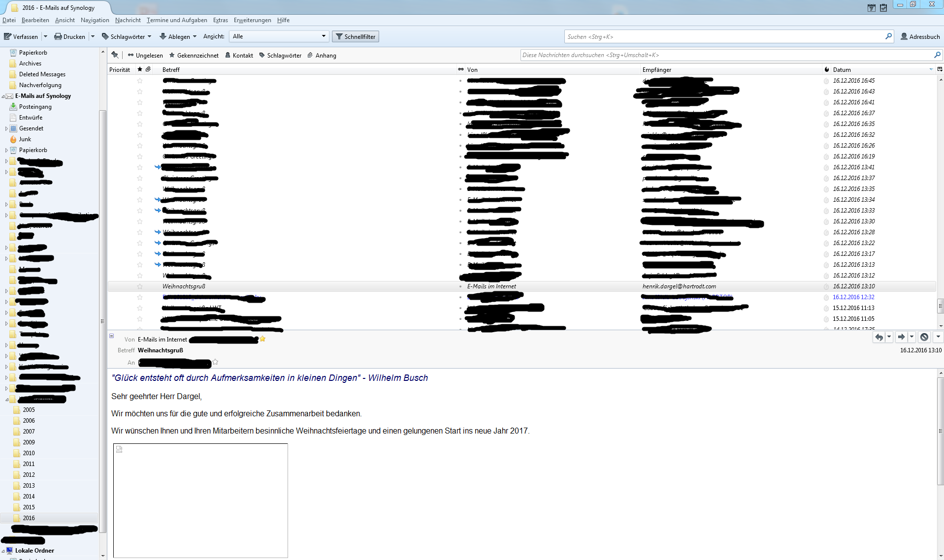Sort by the read status column header
Screen dimensions: 944x560
(461, 69)
